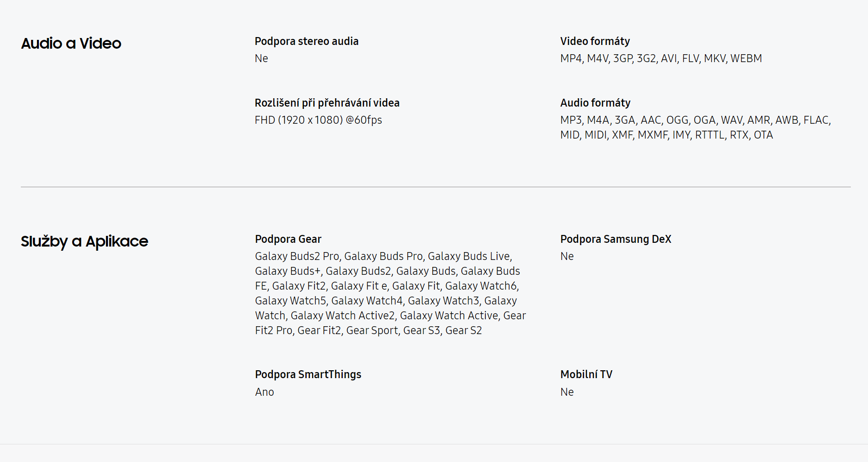Select the MP4, M4V, 3GP video formats text
Viewport: 868px width, 462px height.
pyautogui.click(x=661, y=58)
